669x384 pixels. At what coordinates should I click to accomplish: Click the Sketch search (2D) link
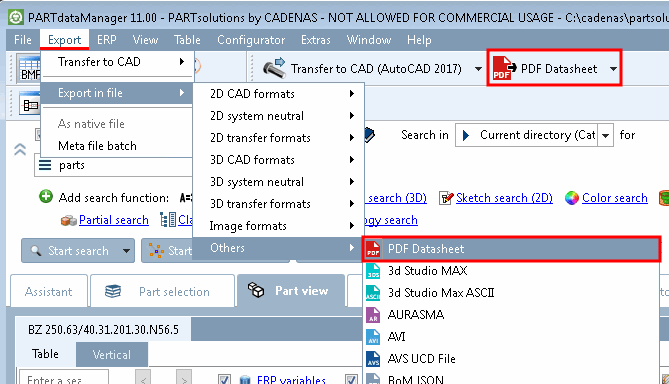504,198
